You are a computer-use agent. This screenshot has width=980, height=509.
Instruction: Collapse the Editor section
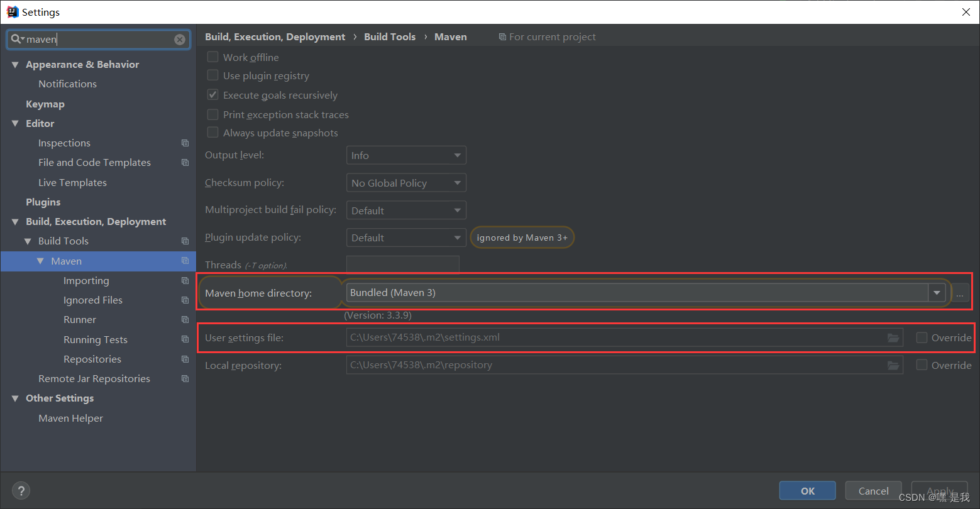(x=15, y=123)
